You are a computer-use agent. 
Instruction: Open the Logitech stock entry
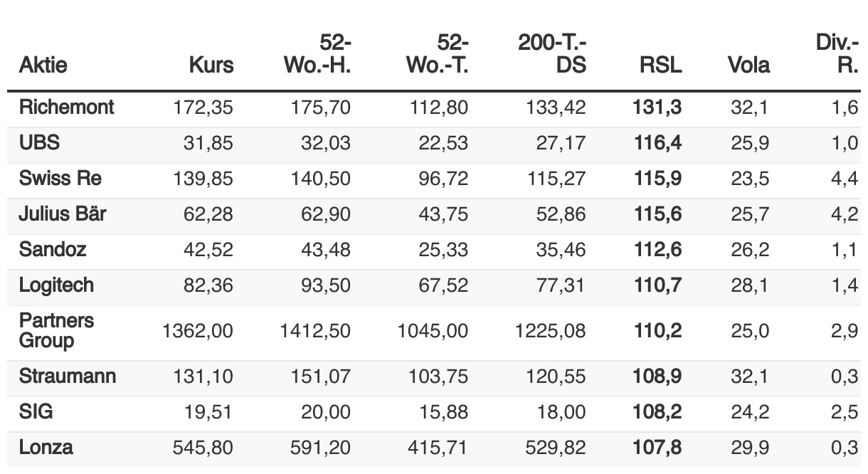coord(56,285)
